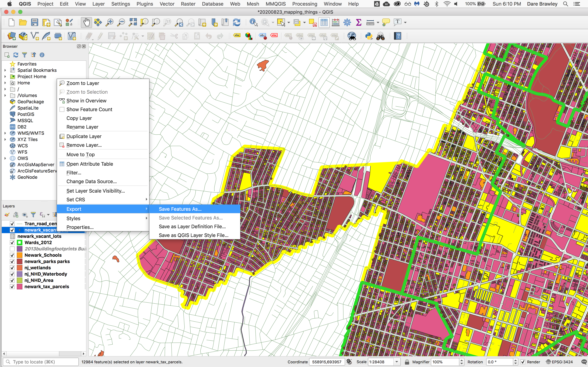The width and height of the screenshot is (588, 367).
Task: Choose Save Features As… submenu entry
Action: click(180, 209)
